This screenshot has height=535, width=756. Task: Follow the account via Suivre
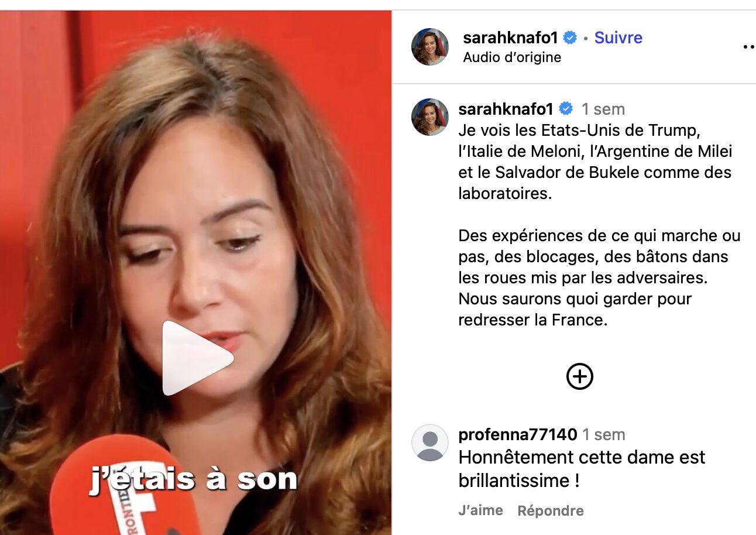[618, 38]
